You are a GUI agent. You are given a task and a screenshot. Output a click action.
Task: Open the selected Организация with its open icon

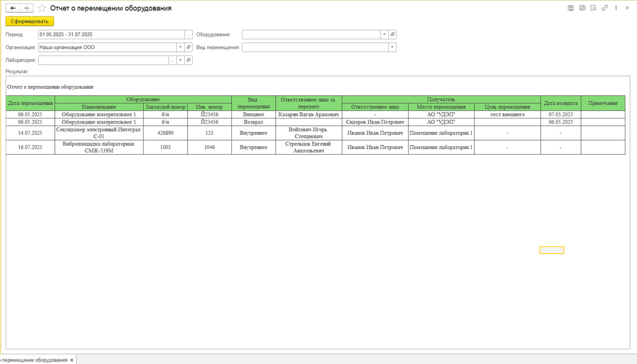(x=189, y=47)
